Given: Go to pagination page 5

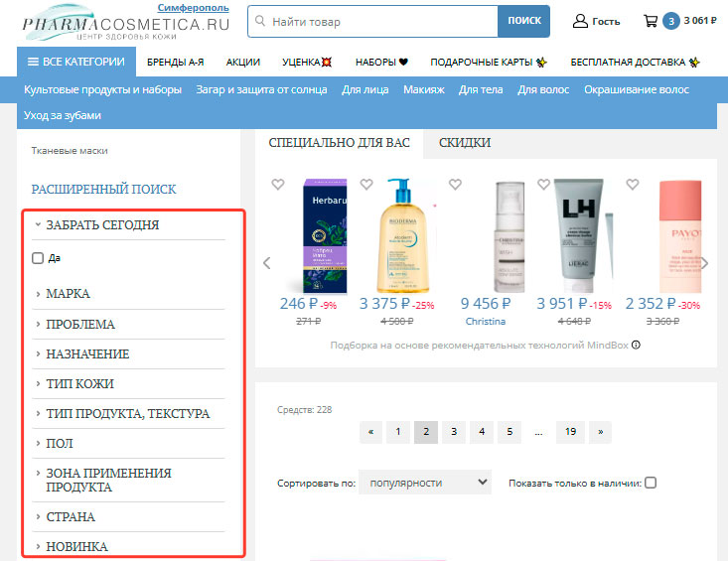Looking at the screenshot, I should click(510, 432).
